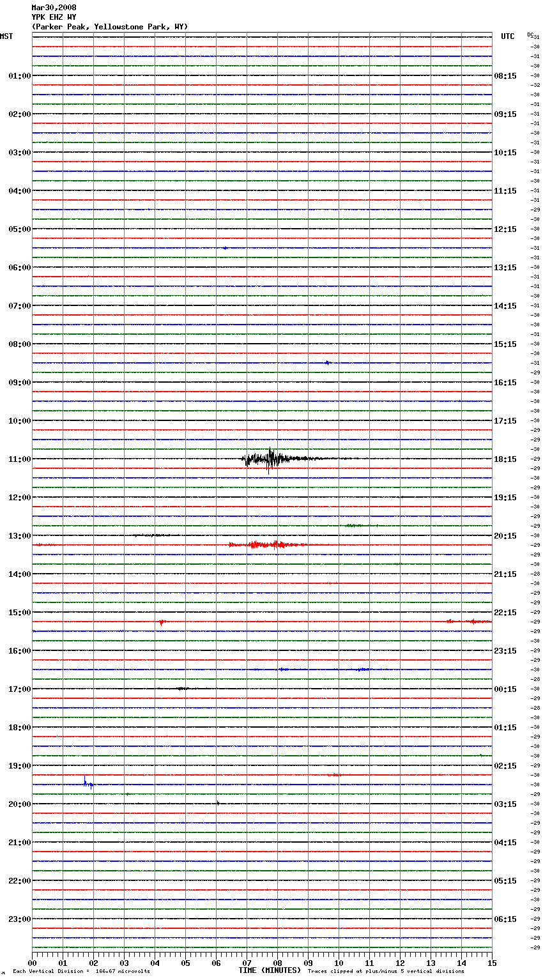This screenshot has height=980, width=543.
Task: Click the 03:00 MST time label
Action: tap(19, 153)
